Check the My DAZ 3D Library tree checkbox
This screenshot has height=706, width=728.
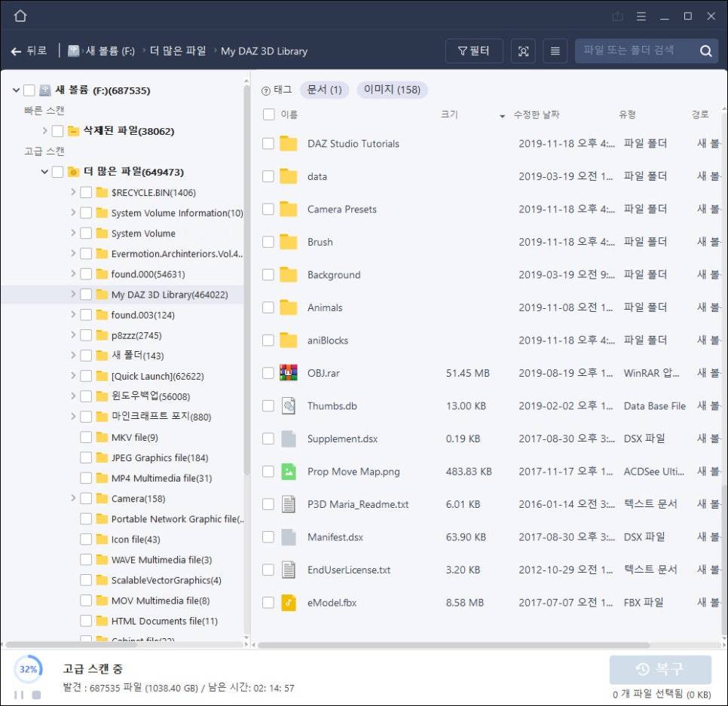click(86, 295)
